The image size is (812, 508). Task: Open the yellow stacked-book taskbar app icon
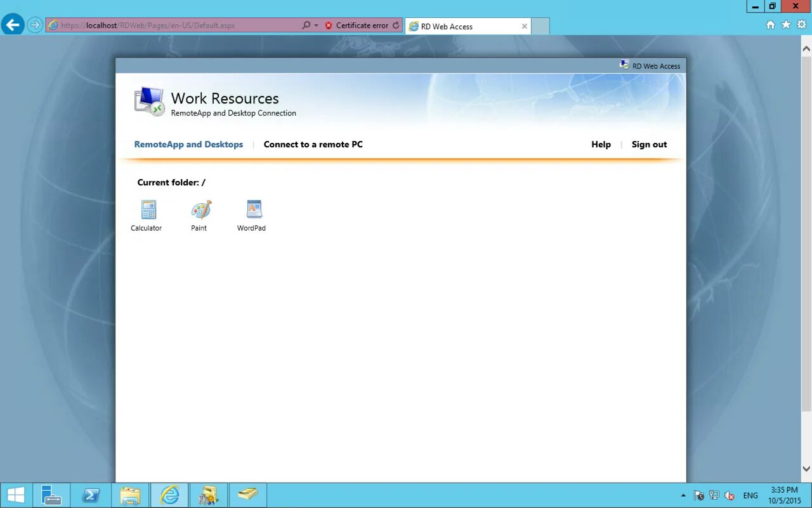(247, 495)
